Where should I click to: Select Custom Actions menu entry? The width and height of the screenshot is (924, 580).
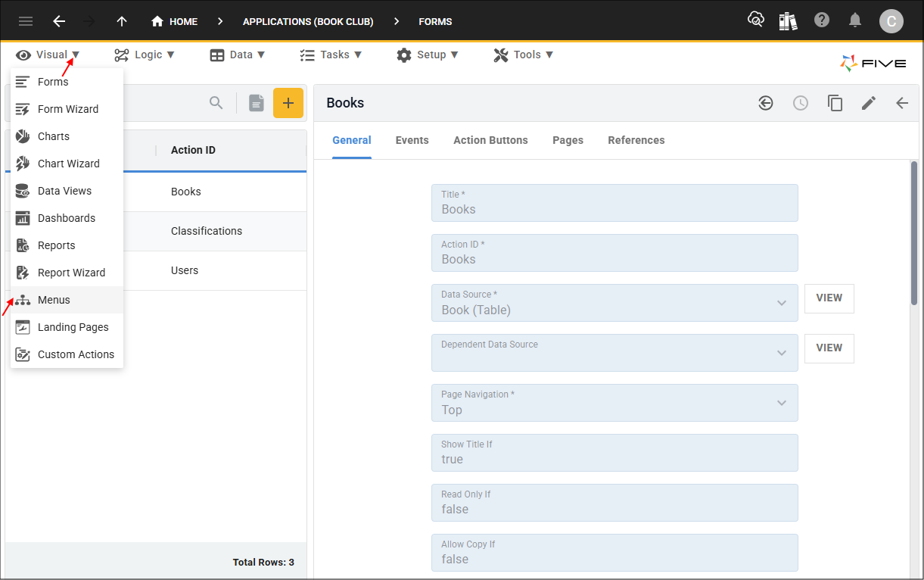tap(67, 354)
